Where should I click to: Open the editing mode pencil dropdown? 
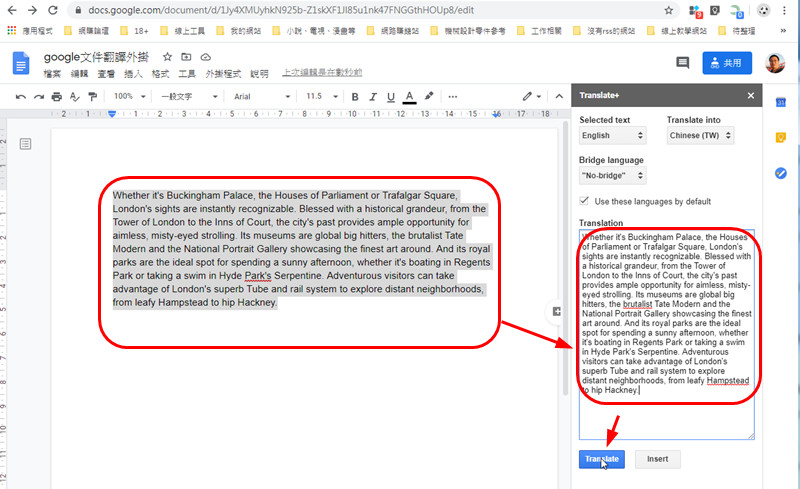click(531, 96)
